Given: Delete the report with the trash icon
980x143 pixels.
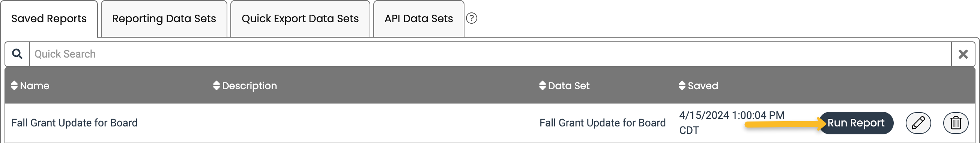Looking at the screenshot, I should [955, 123].
